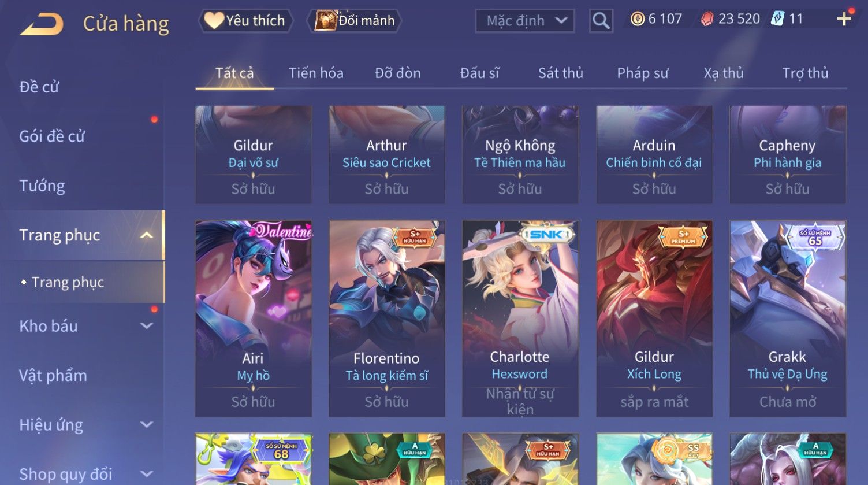Tap the red ruby gem icon
Viewport: 868px width, 485px height.
point(707,19)
